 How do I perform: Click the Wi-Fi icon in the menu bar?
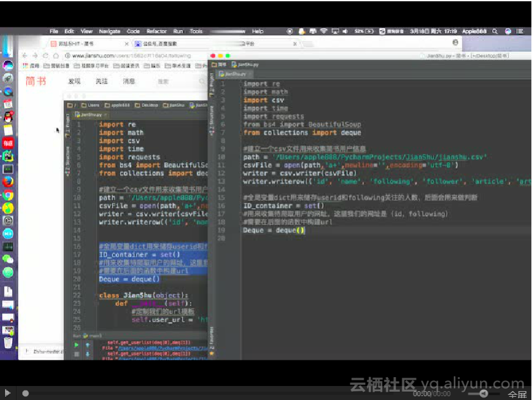coord(324,31)
